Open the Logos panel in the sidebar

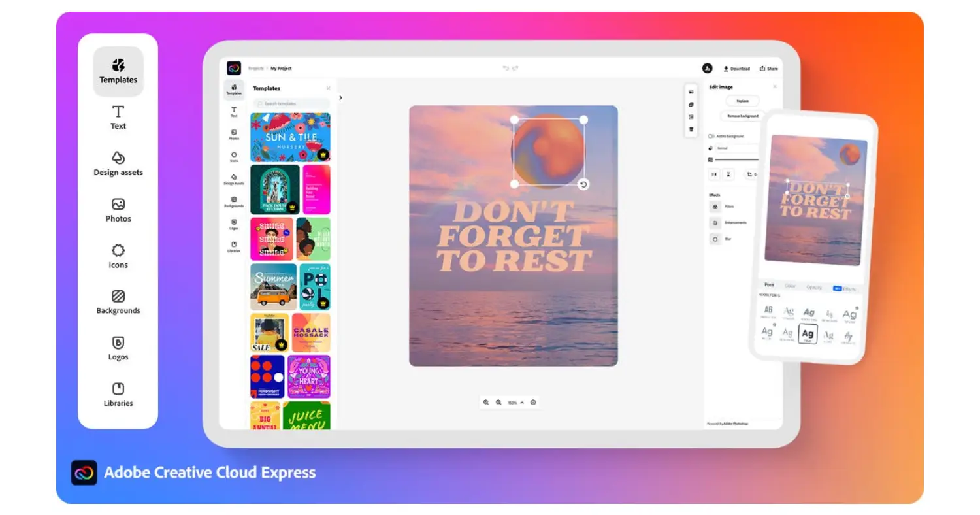(118, 350)
